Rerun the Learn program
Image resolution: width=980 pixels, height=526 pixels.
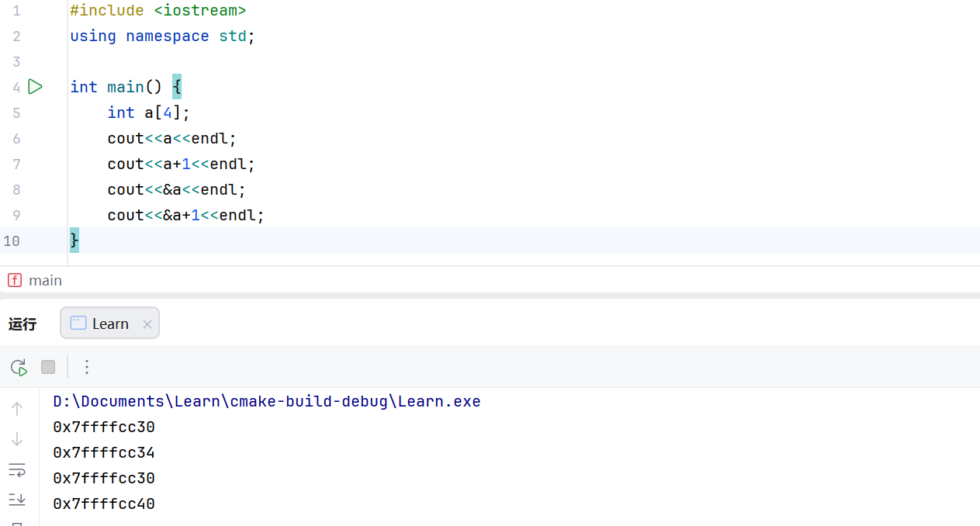(19, 367)
